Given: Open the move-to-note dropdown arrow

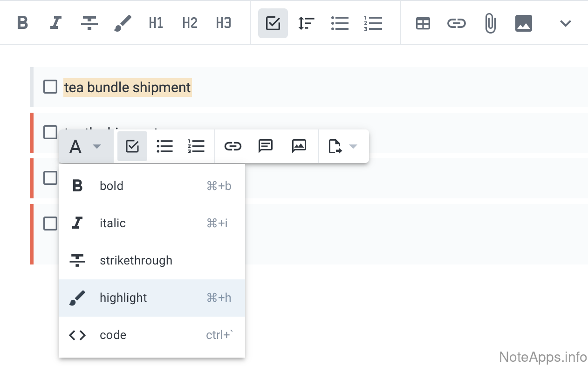Looking at the screenshot, I should tap(353, 147).
